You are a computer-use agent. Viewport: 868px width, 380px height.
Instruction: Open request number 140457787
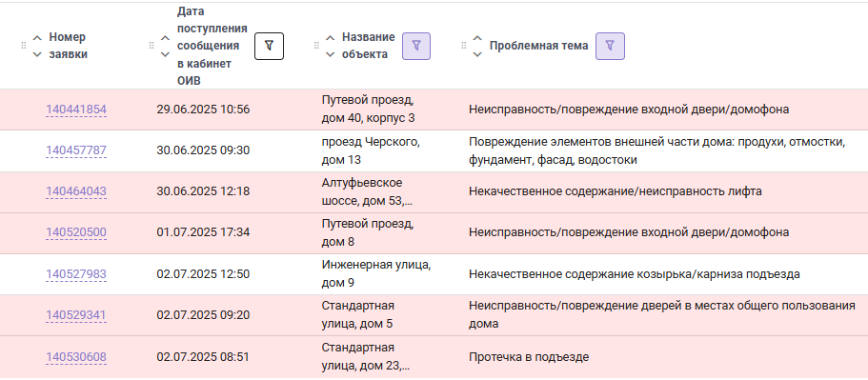click(76, 150)
